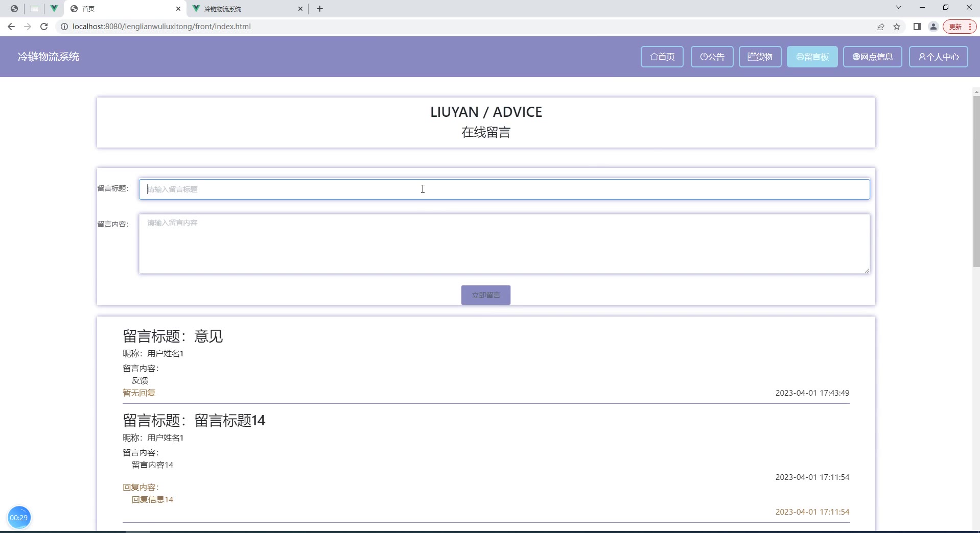
Task: Click heading 留言标题：意见
Action: pos(173,336)
